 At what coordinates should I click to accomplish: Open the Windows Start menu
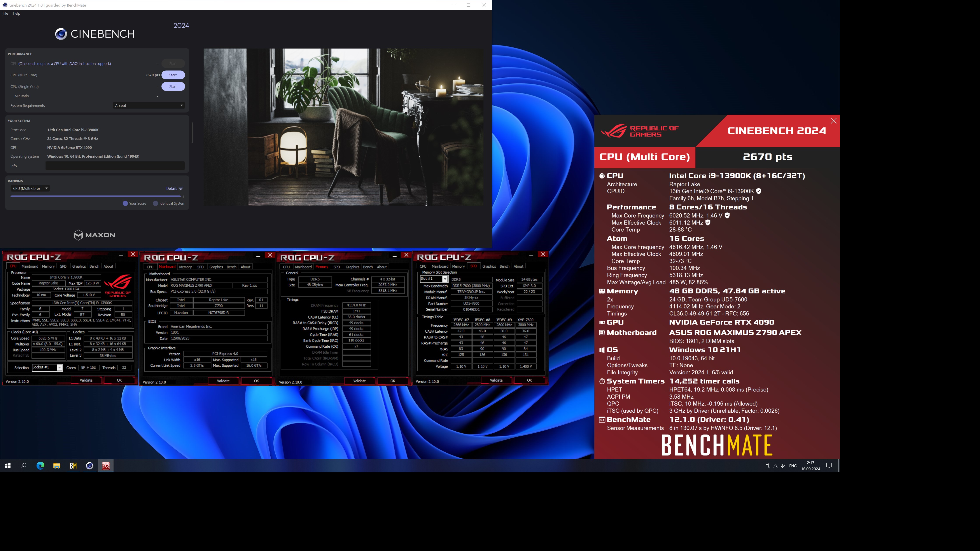(x=8, y=466)
